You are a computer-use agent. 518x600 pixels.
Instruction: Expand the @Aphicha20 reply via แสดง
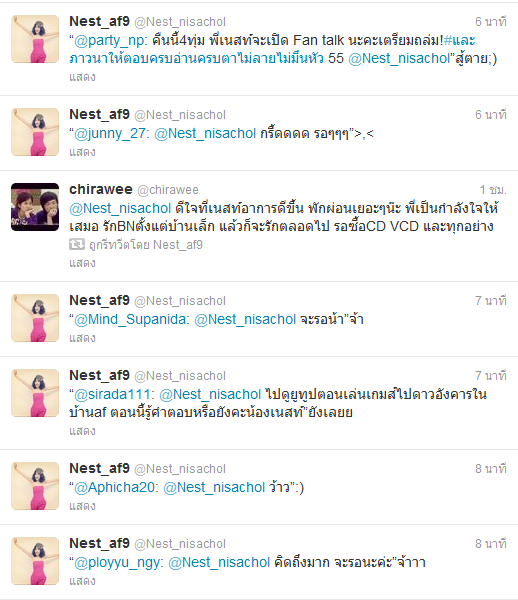tap(82, 506)
